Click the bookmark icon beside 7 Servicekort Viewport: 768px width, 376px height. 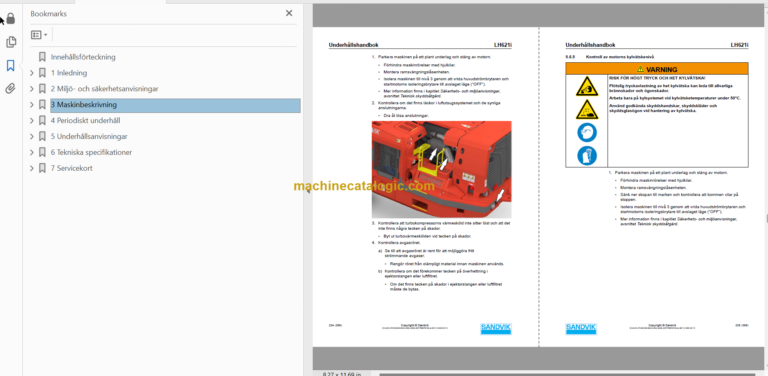point(43,168)
